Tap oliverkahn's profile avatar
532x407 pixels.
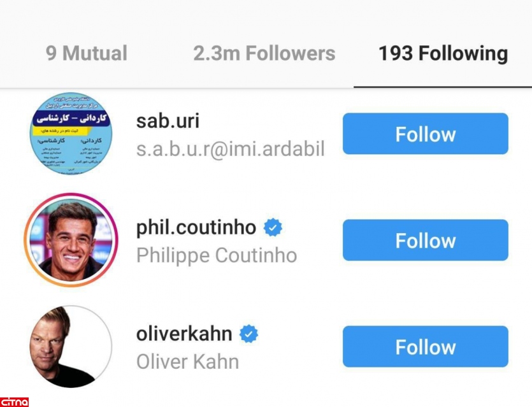coord(71,347)
